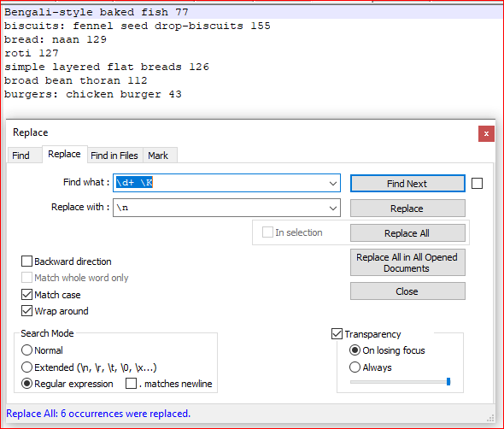Expand the Replace with history dropdown
Viewport: 504px width, 429px height.
(333, 208)
